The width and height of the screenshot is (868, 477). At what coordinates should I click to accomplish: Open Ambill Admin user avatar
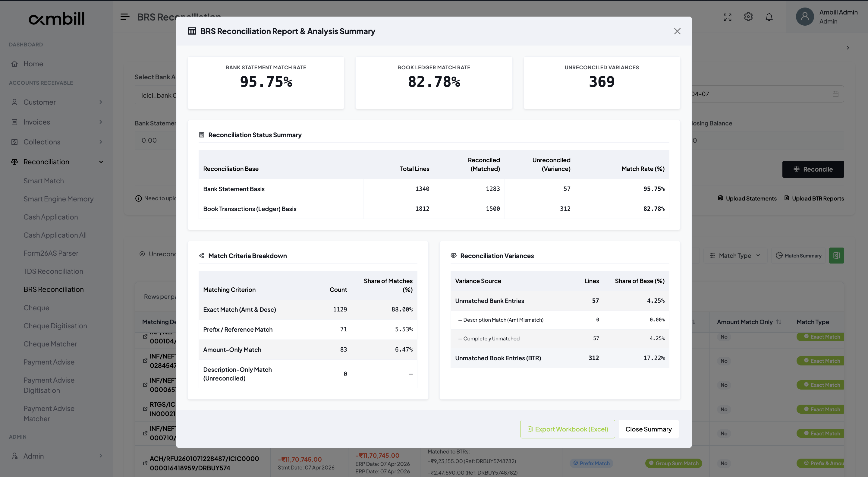[805, 17]
